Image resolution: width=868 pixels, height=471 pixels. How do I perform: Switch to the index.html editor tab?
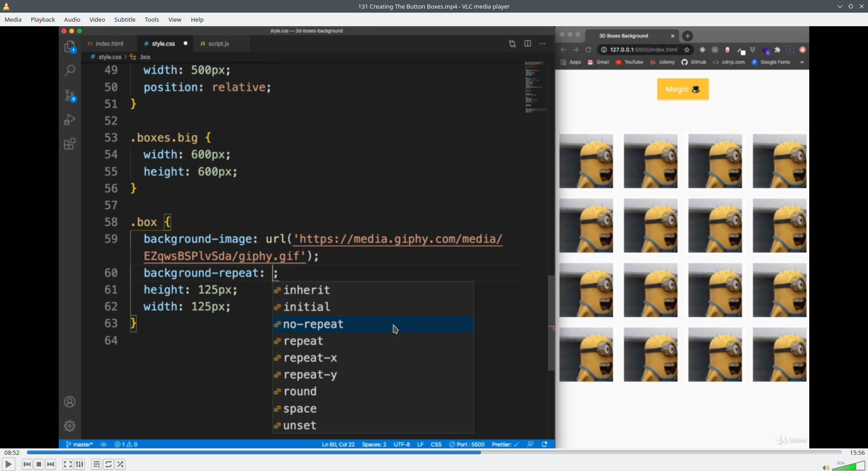109,43
